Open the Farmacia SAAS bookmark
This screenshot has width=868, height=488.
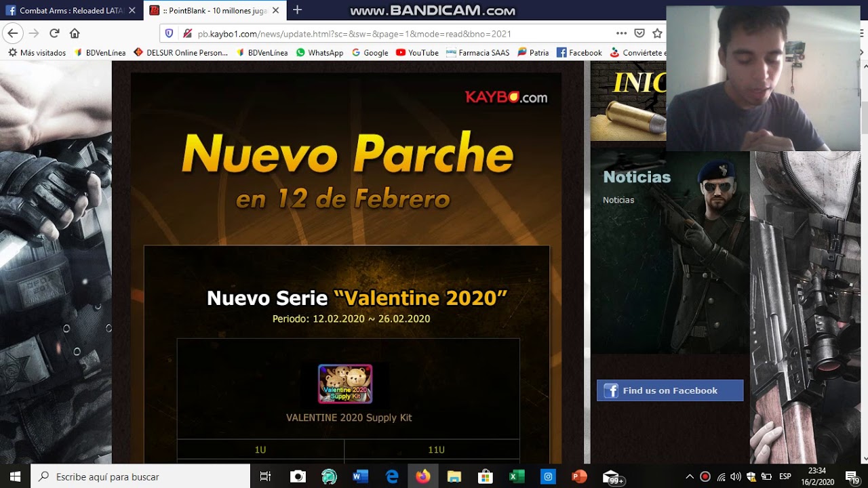(477, 52)
